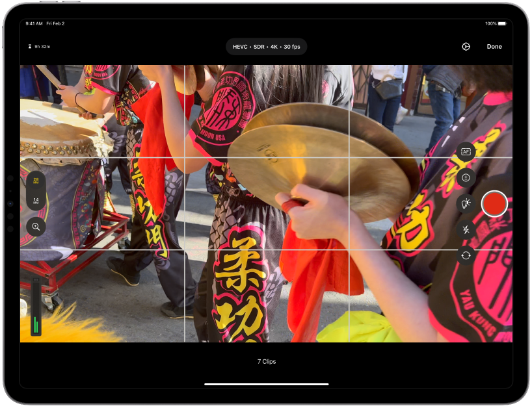Open the HEVC SDR 4K 30fps format settings
Viewport: 532px width, 408px height.
point(265,46)
